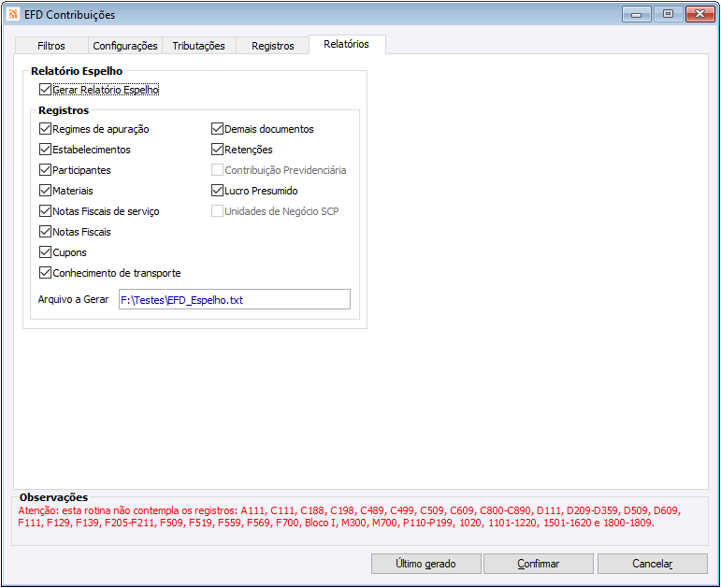Viewport: 721px width, 588px height.
Task: Click the EFD Contribuições app icon
Action: pos(13,14)
